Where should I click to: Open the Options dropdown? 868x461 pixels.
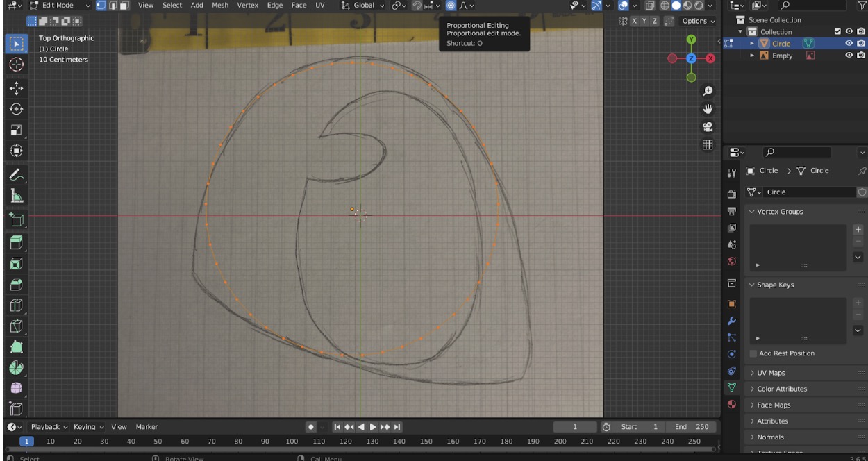pyautogui.click(x=698, y=21)
